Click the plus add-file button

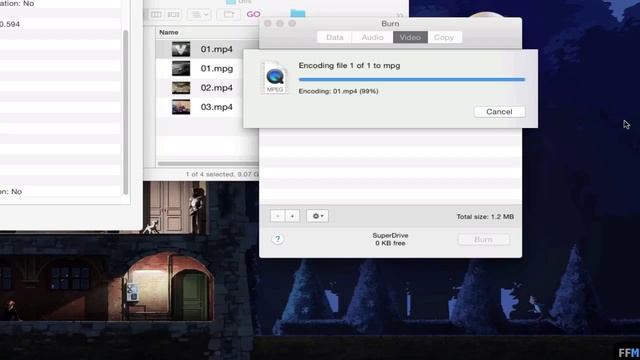point(292,216)
